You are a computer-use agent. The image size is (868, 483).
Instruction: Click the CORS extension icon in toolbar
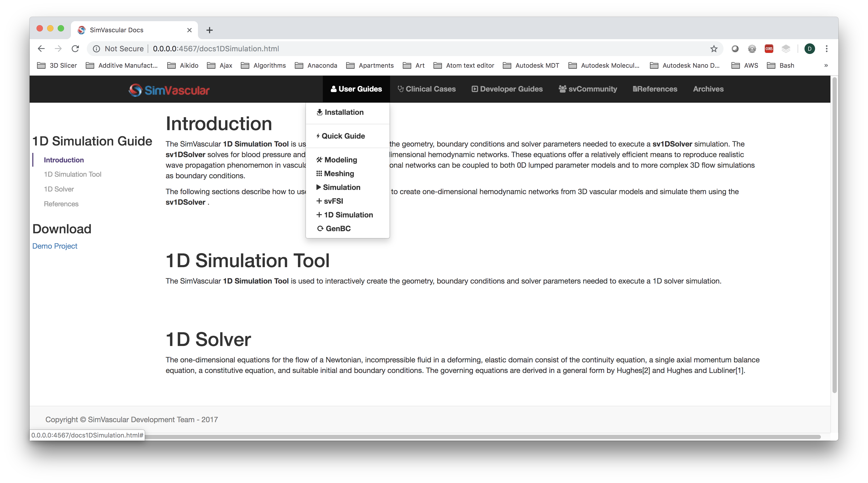769,48
